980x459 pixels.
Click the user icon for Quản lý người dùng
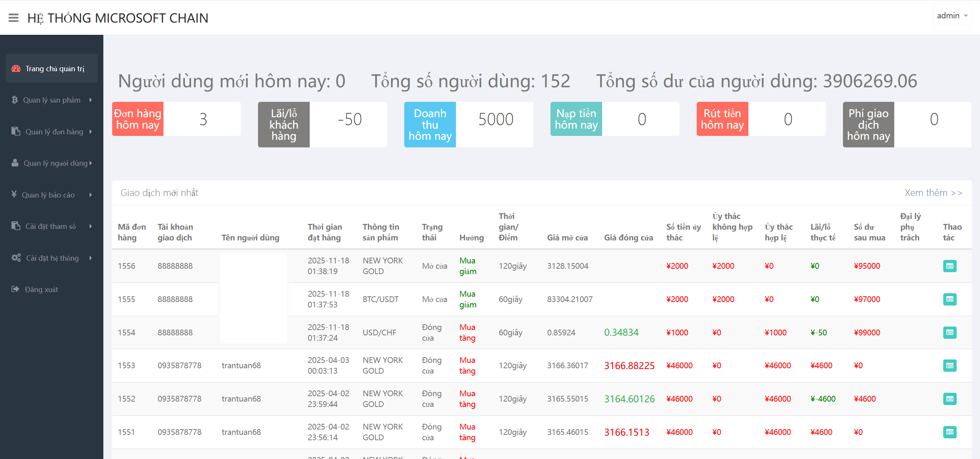tap(15, 163)
